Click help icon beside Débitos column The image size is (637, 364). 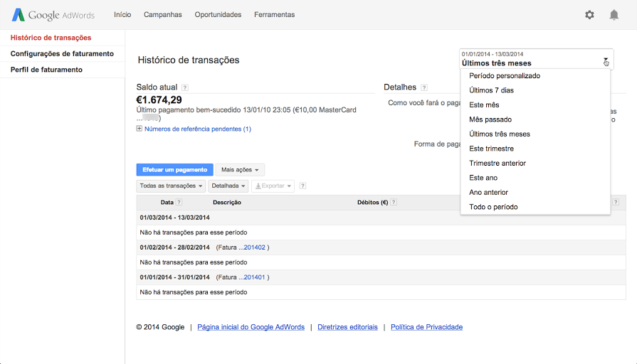point(394,203)
